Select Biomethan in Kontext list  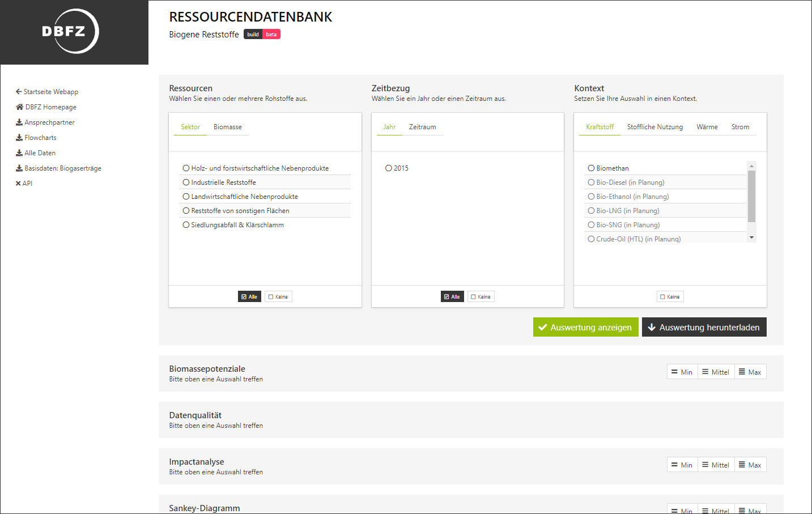coord(665,168)
